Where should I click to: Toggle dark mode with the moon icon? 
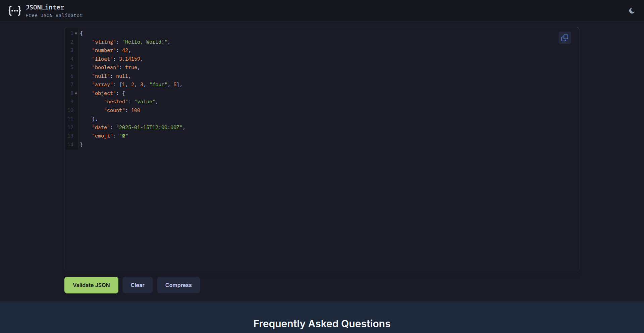632,11
